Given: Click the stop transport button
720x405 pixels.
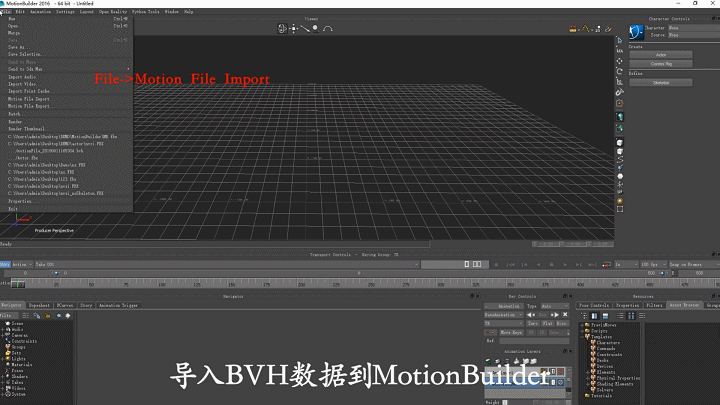Looking at the screenshot, I should click(x=551, y=264).
